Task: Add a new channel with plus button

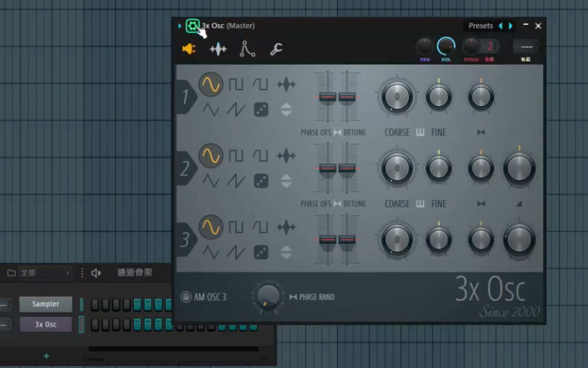Action: 47,356
